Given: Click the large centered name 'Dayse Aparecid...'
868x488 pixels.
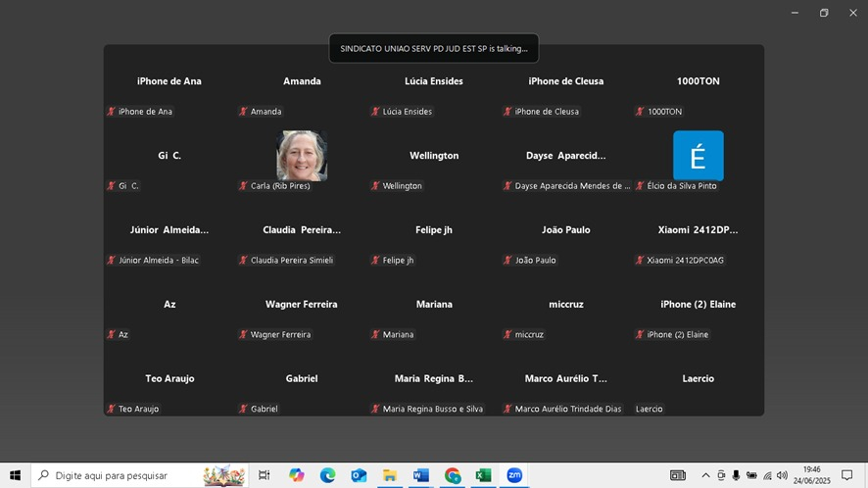Looking at the screenshot, I should coord(565,156).
